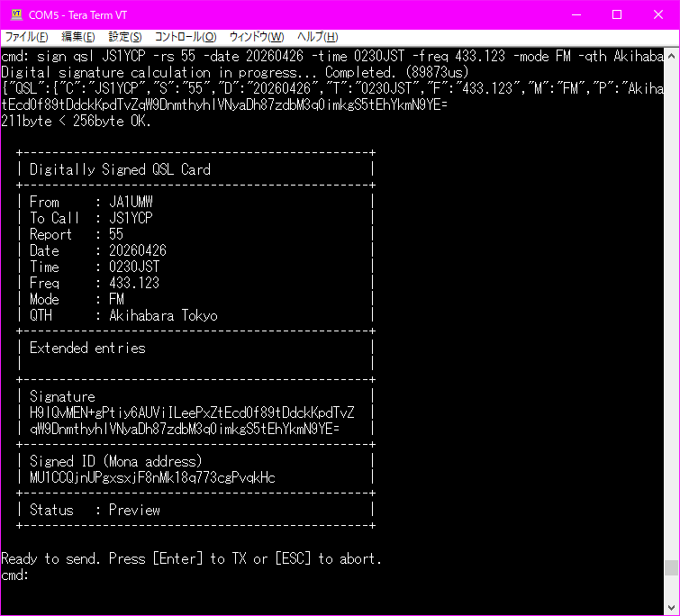Image resolution: width=680 pixels, height=616 pixels.
Task: Click the scrollbar up arrow
Action: click(671, 56)
